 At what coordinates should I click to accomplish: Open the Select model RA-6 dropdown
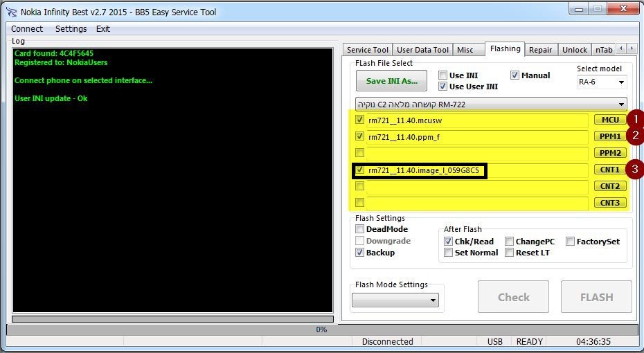point(602,82)
